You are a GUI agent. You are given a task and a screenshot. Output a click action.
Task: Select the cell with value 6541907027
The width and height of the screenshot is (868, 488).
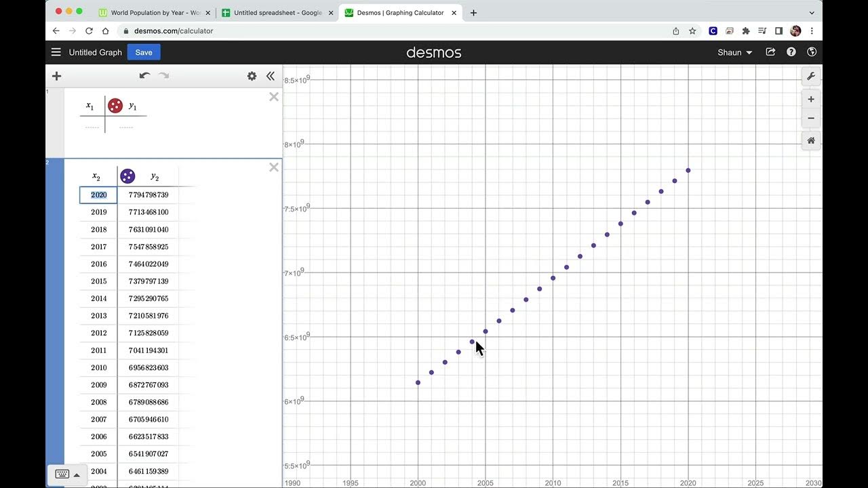[149, 454]
